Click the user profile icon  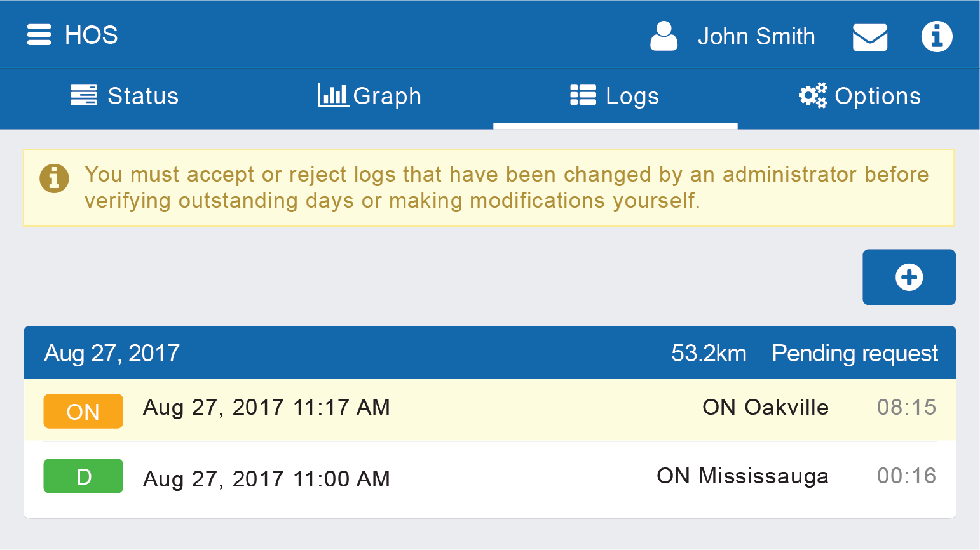664,36
